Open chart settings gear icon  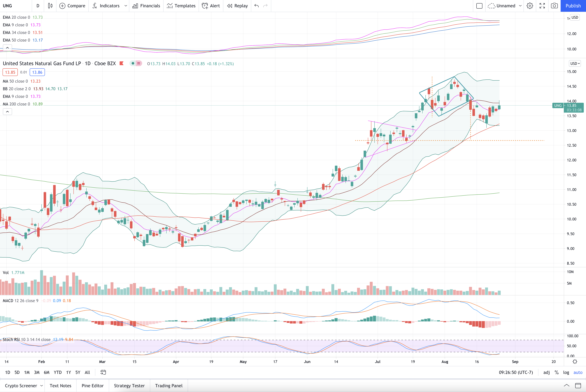[530, 6]
